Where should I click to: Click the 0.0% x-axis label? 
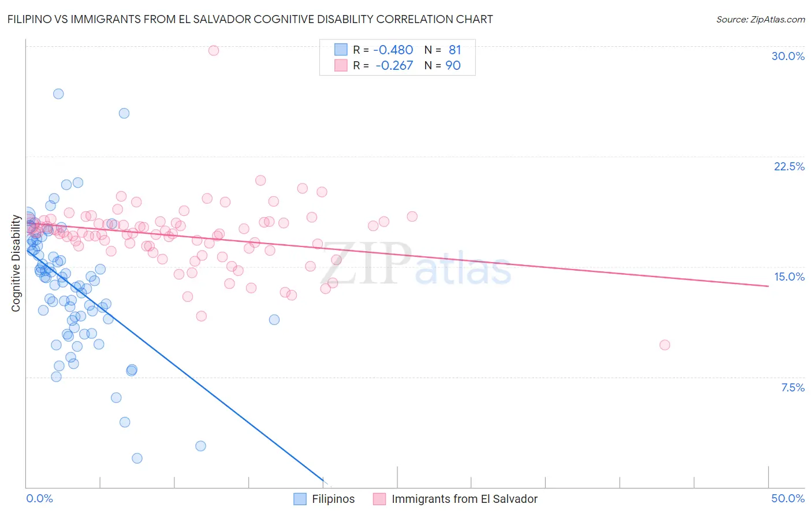(x=39, y=498)
